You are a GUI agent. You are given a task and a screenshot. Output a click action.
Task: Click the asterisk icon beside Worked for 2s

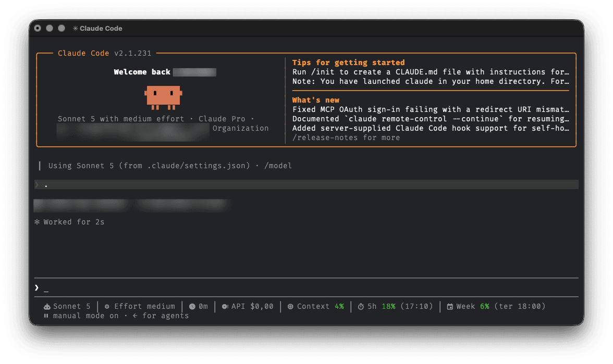37,222
